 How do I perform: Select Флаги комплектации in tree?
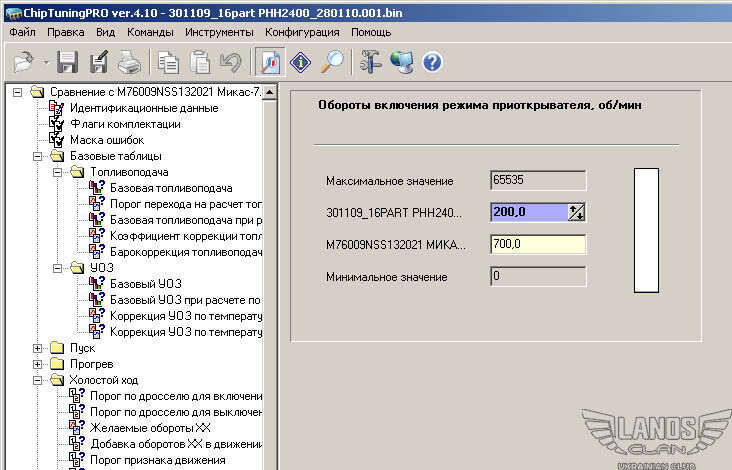pyautogui.click(x=124, y=124)
